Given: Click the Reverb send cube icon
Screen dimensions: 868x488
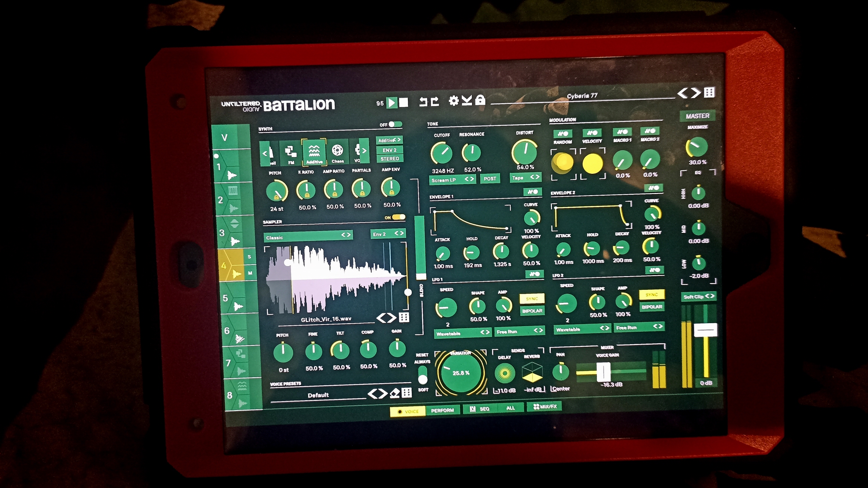Looking at the screenshot, I should (533, 372).
